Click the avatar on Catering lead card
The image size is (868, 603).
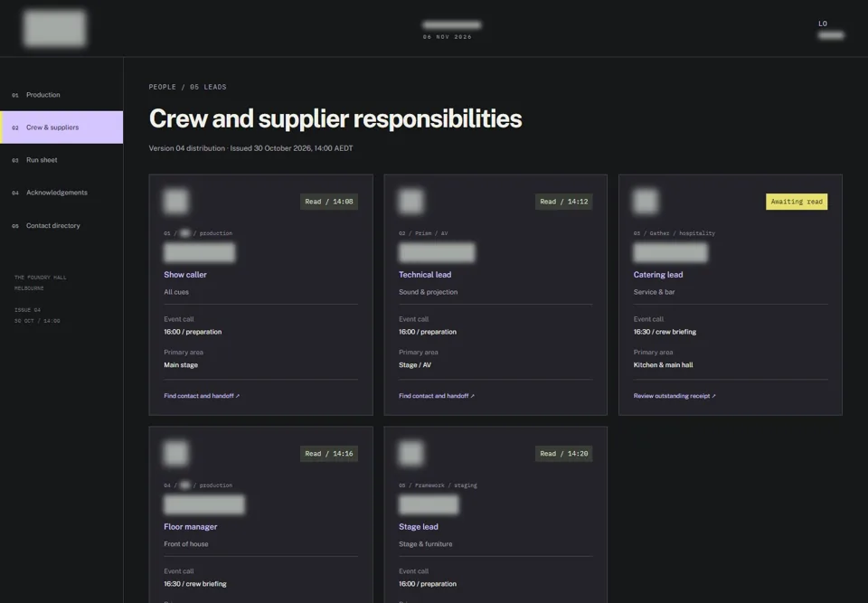click(x=646, y=201)
